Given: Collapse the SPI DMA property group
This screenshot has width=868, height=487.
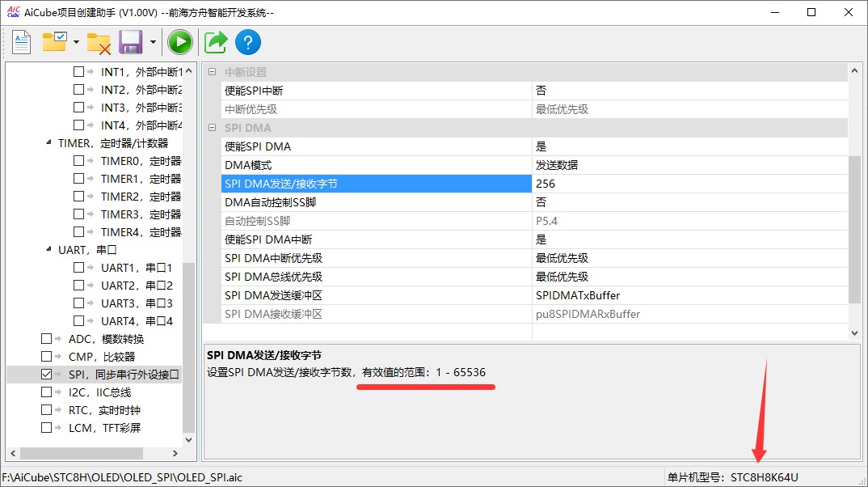Looking at the screenshot, I should 212,128.
